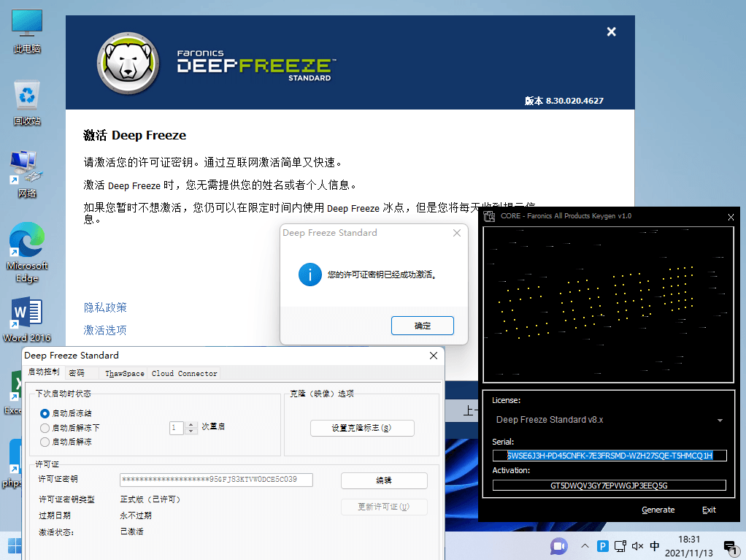Click the Serial field in keygen
Image resolution: width=746 pixels, height=560 pixels.
(609, 456)
